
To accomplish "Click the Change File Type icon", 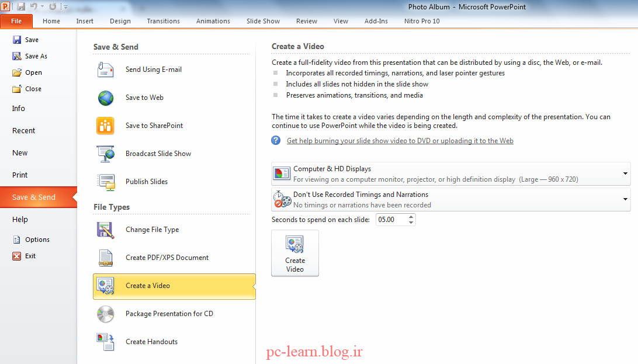I will point(106,230).
